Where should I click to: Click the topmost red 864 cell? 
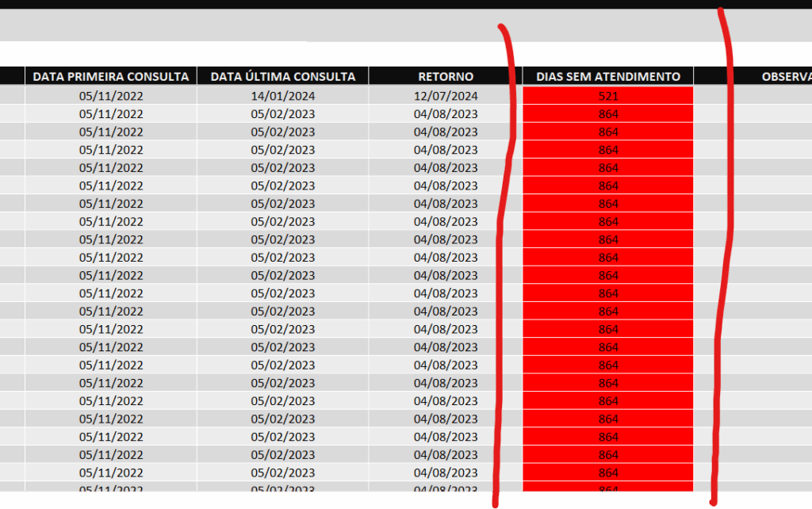[x=608, y=114]
